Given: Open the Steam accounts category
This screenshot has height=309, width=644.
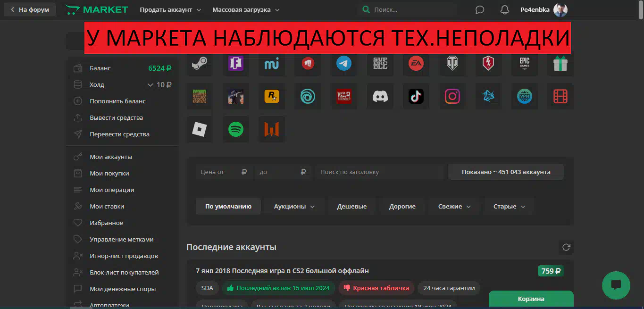Looking at the screenshot, I should coord(200,63).
